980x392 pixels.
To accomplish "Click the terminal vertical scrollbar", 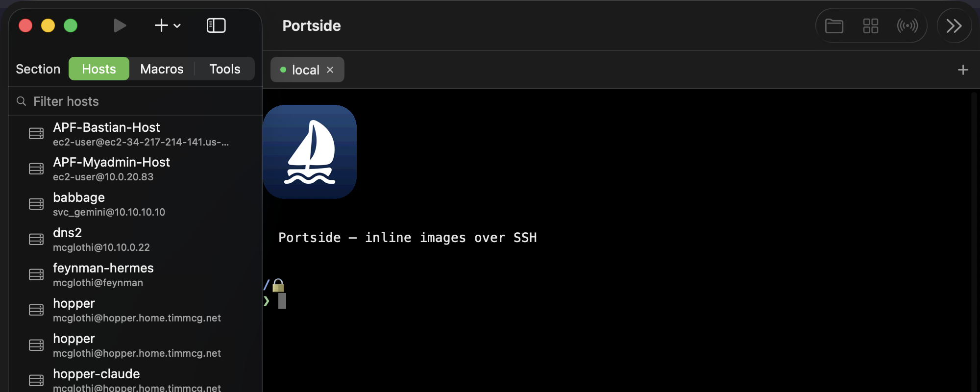I will pyautogui.click(x=974, y=240).
